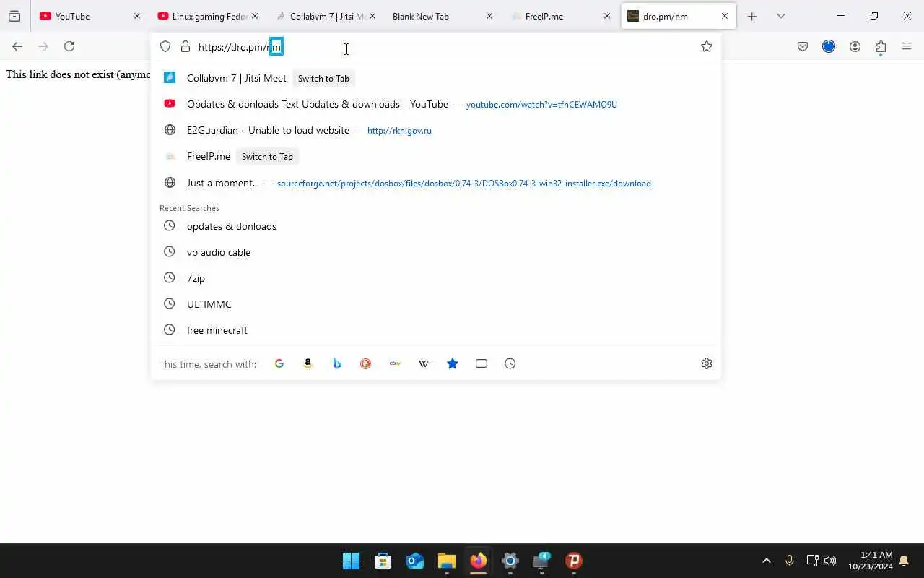924x578 pixels.
Task: Open Opdates & donloads YouTube suggestion
Action: click(435, 104)
